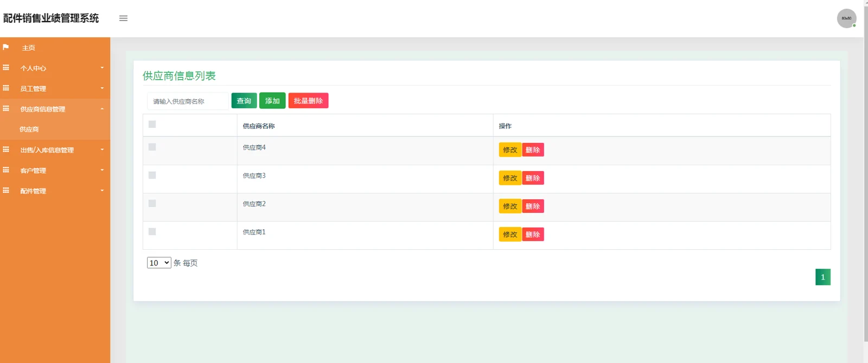Image resolution: width=868 pixels, height=363 pixels.
Task: Click pagination page 1 button
Action: tap(823, 277)
